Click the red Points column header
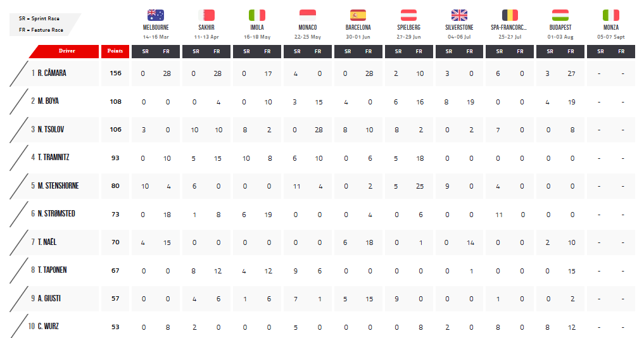This screenshot has height=338, width=644. point(115,51)
